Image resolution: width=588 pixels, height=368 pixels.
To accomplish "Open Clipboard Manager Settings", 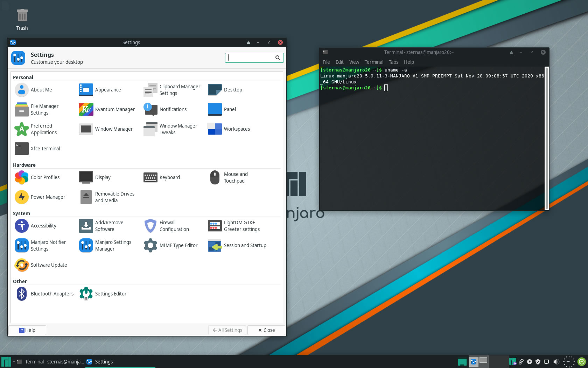I will [172, 90].
